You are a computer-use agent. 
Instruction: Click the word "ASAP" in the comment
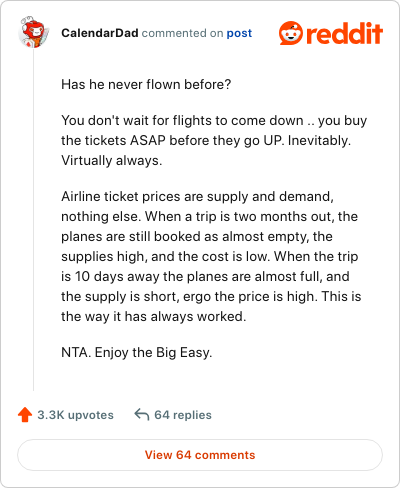click(148, 140)
